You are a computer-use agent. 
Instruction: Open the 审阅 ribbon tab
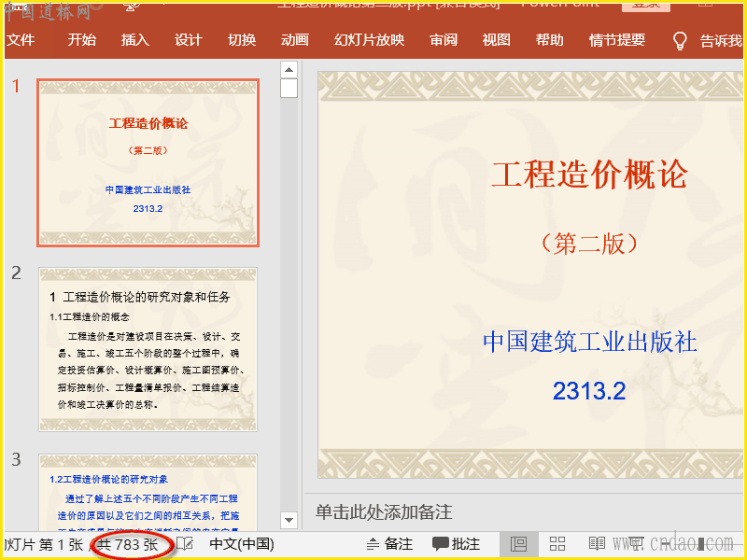[444, 40]
